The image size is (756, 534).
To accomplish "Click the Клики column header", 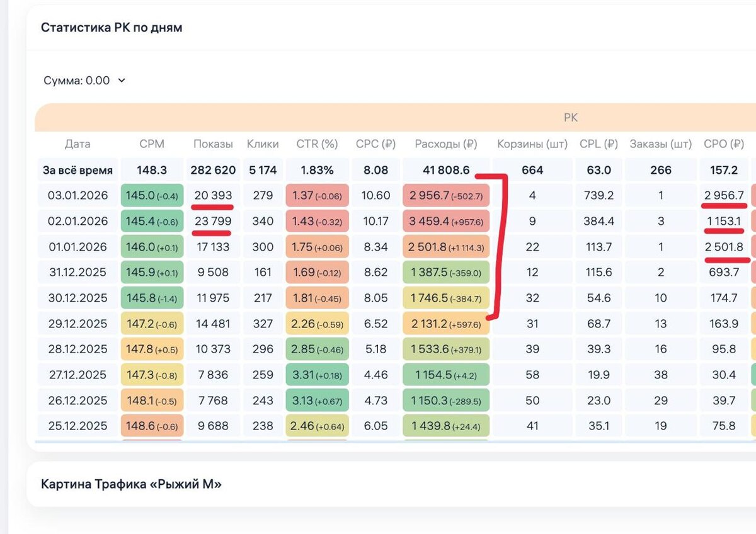I will pyautogui.click(x=263, y=144).
